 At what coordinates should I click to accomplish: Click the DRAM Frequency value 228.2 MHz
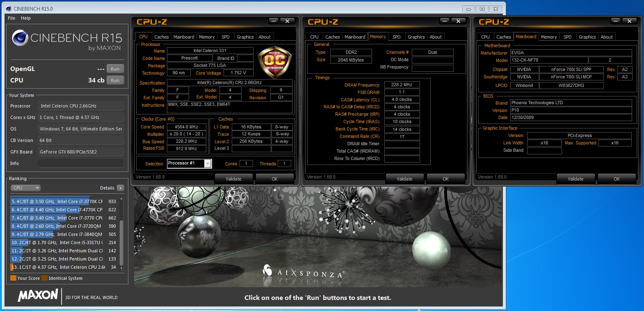pyautogui.click(x=402, y=85)
